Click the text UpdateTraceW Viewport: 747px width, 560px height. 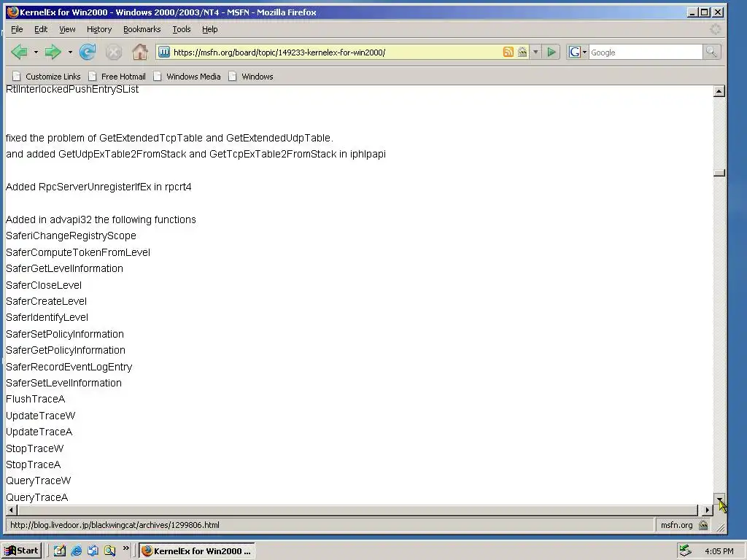41,416
